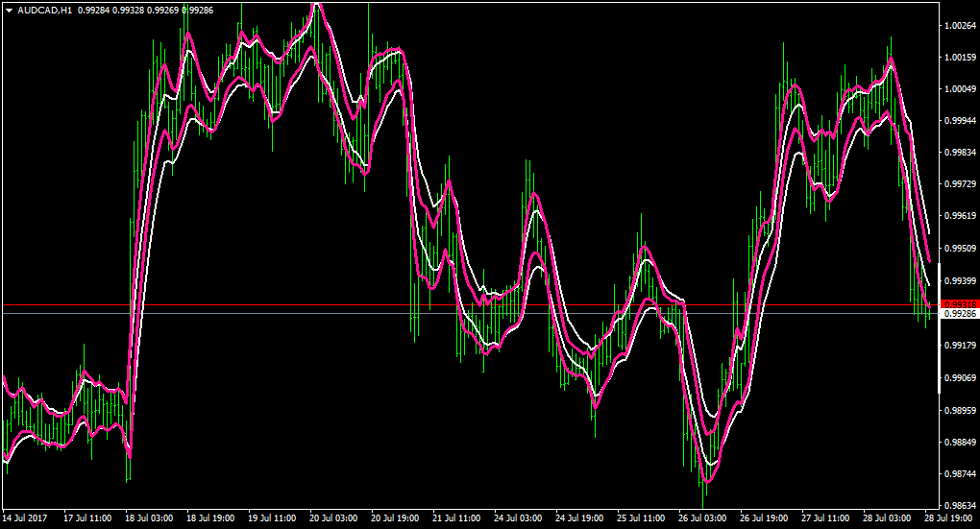
Task: Click the current price label 0.99286
Action: coord(959,314)
